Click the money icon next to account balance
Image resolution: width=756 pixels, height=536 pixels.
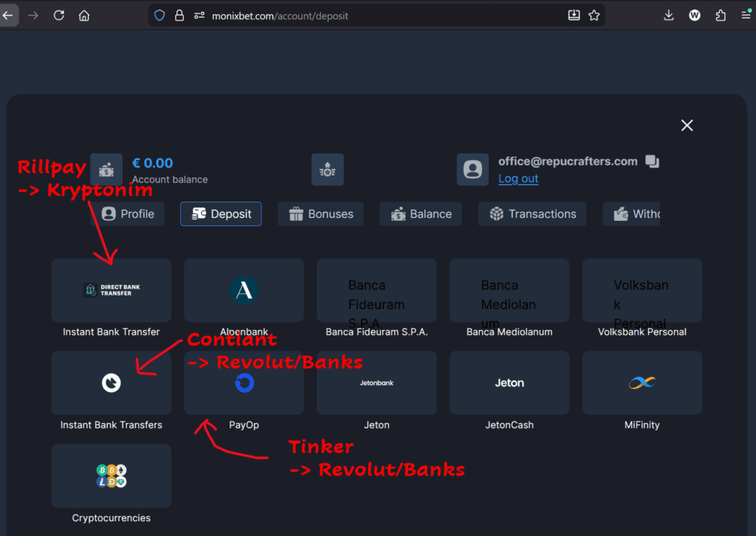pyautogui.click(x=106, y=169)
